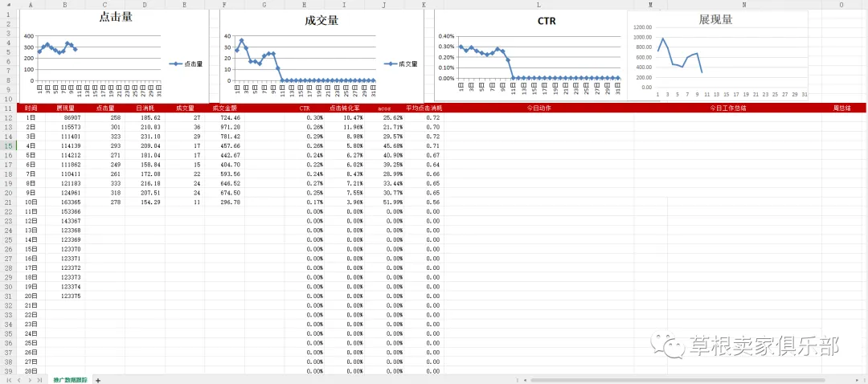Select cell with value 115573
The height and width of the screenshot is (384, 868).
pyautogui.click(x=65, y=127)
